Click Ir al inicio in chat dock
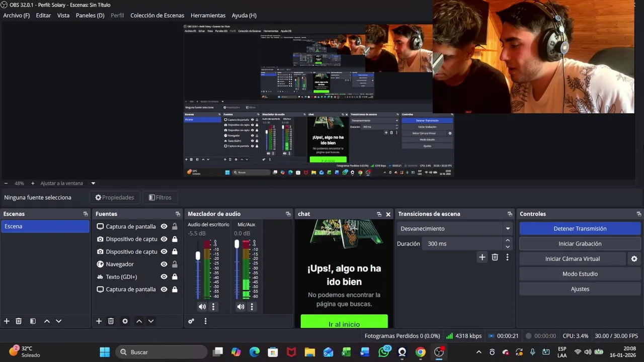Screen dimensions: 644x362 tap(344, 322)
